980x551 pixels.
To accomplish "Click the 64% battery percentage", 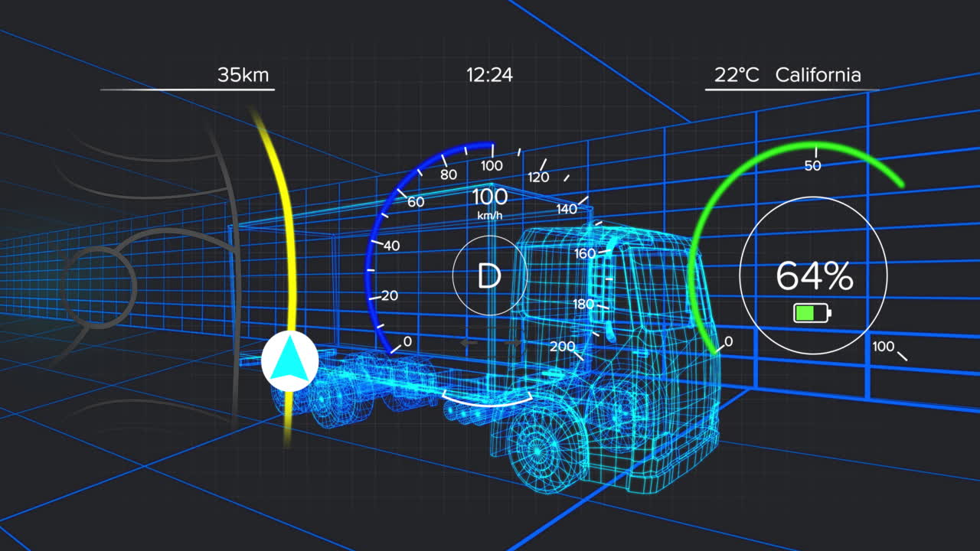I will (x=814, y=275).
